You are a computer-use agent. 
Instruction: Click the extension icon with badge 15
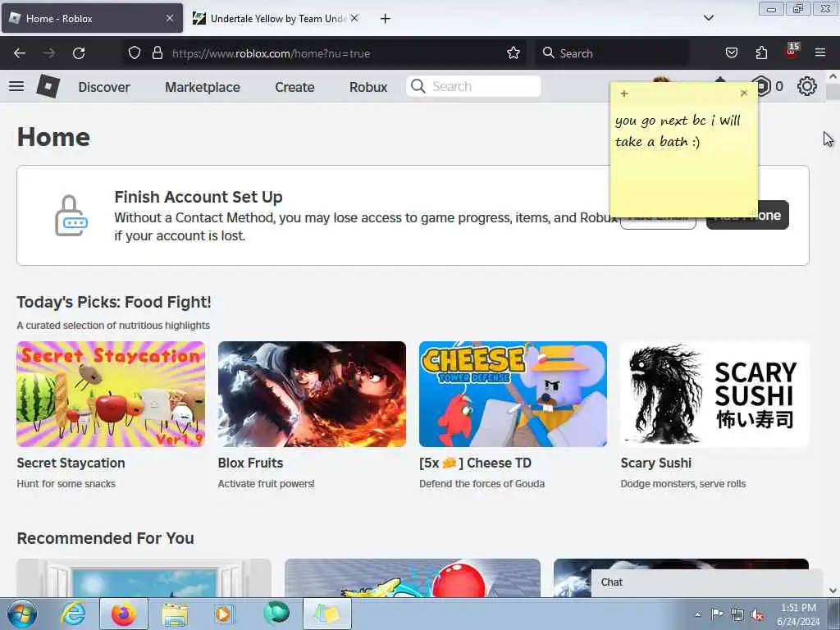[x=792, y=52]
